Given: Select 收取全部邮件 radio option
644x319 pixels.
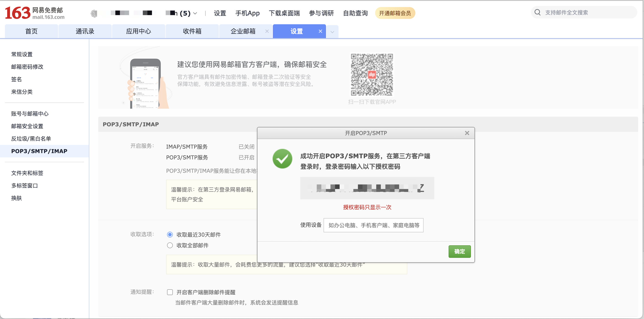Looking at the screenshot, I should (x=170, y=245).
